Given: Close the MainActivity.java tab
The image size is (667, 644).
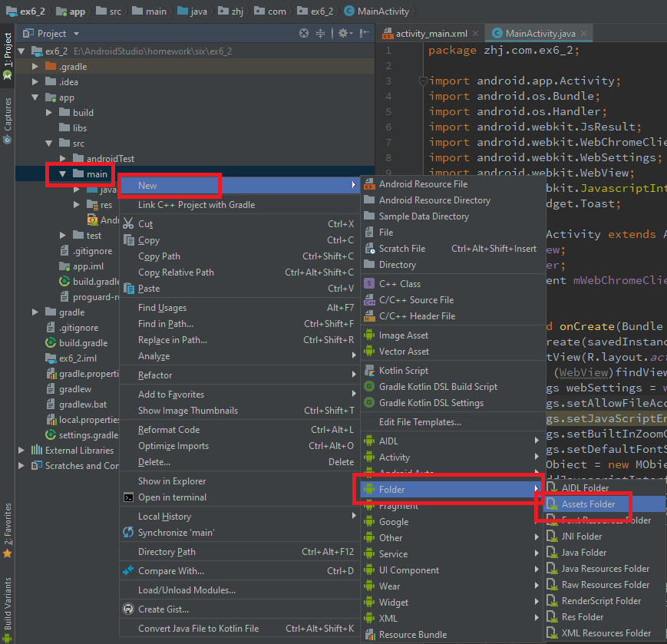Looking at the screenshot, I should pyautogui.click(x=583, y=34).
